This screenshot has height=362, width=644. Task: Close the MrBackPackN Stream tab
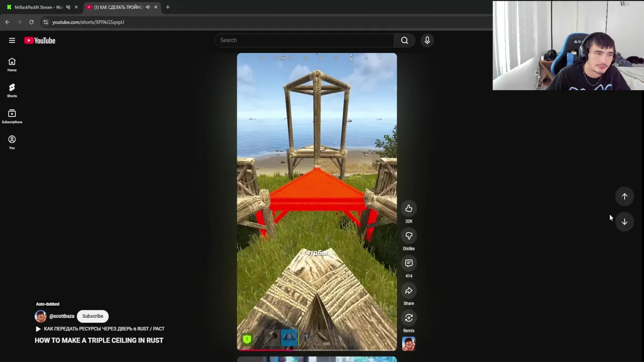click(x=76, y=7)
